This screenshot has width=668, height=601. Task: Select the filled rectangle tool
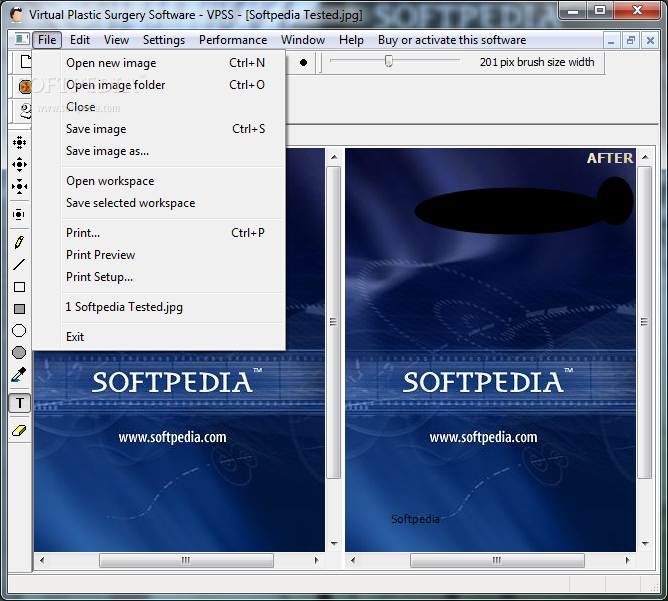pos(19,309)
